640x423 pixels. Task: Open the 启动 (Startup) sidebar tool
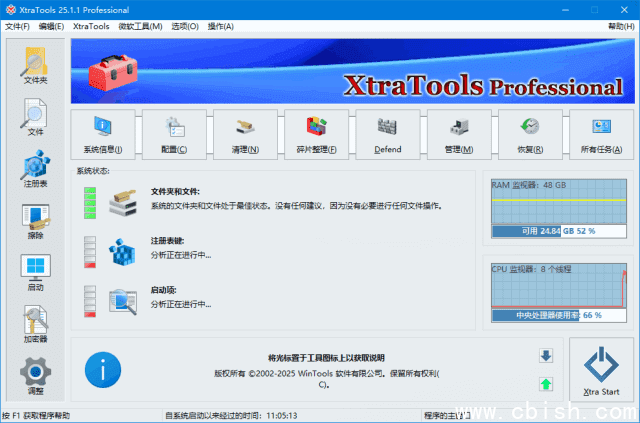(35, 271)
